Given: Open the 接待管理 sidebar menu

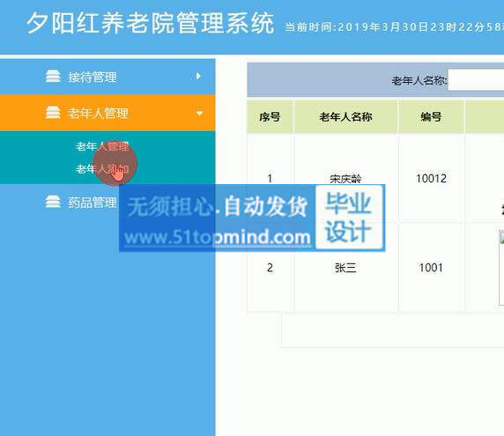Looking at the screenshot, I should 107,77.
